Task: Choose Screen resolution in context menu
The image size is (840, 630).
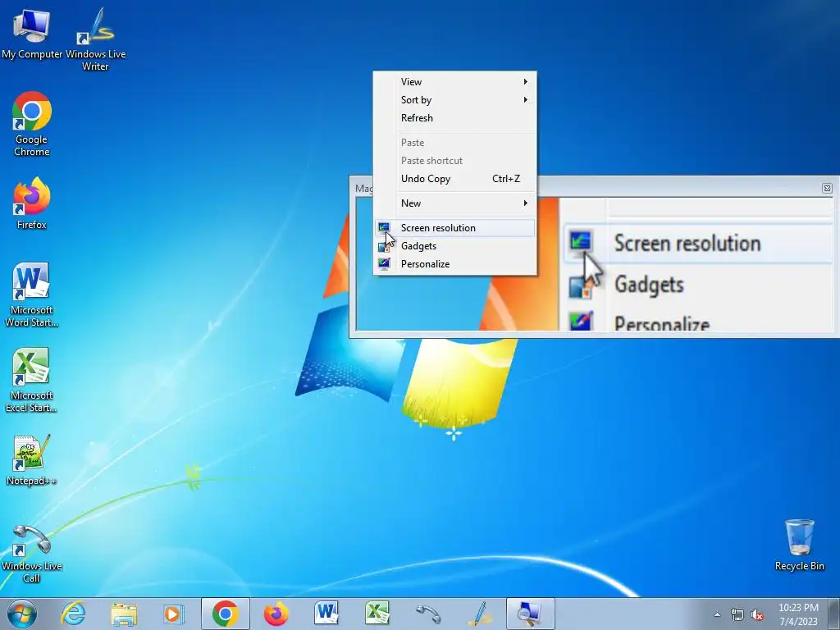Action: pos(454,228)
